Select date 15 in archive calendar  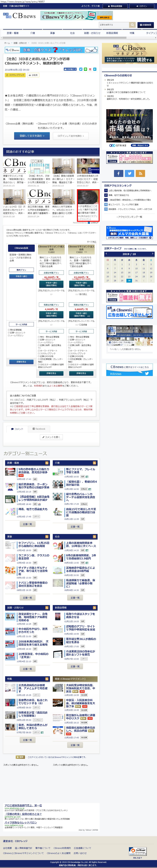122,272
